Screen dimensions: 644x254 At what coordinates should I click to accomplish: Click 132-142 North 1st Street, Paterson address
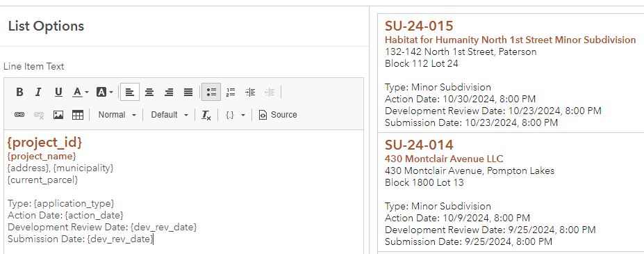tap(461, 52)
